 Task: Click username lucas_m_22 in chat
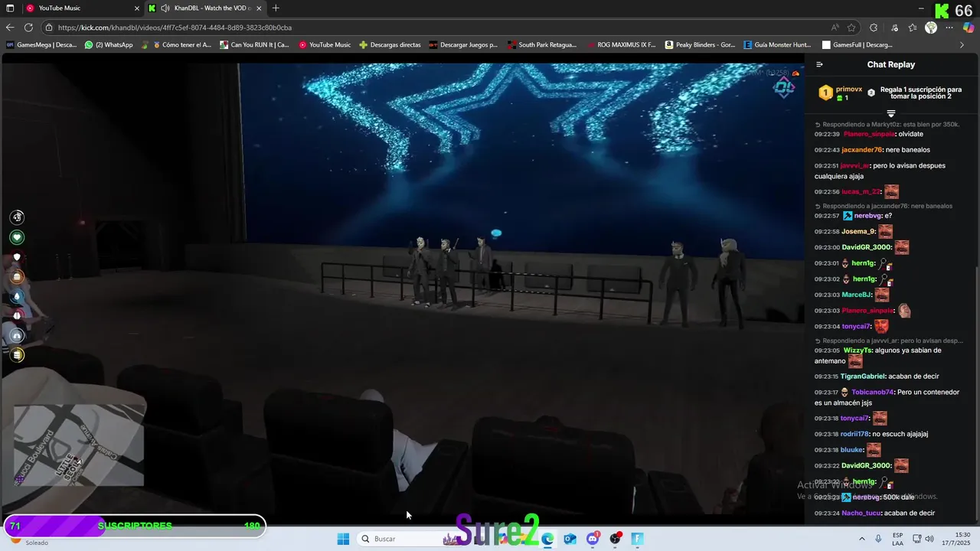click(x=861, y=192)
